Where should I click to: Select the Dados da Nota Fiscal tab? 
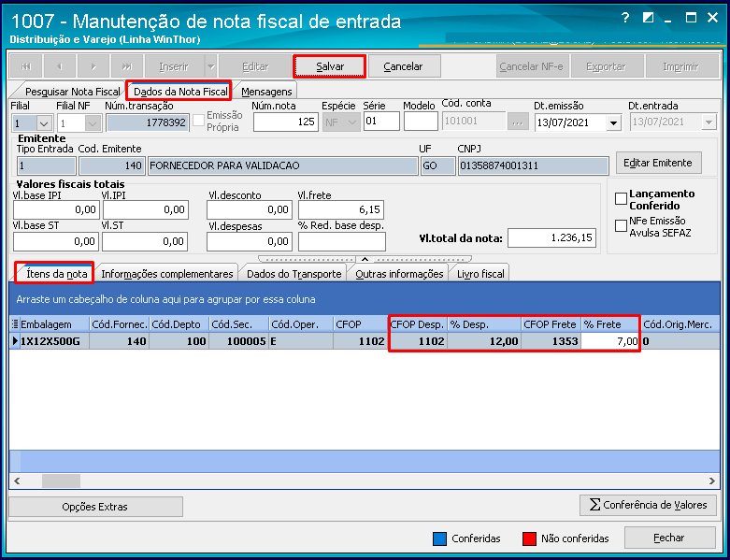click(180, 92)
